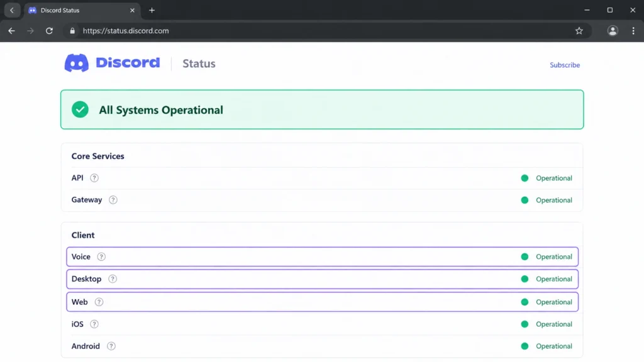644x362 pixels.
Task: Click the Client section heading
Action: coord(83,235)
